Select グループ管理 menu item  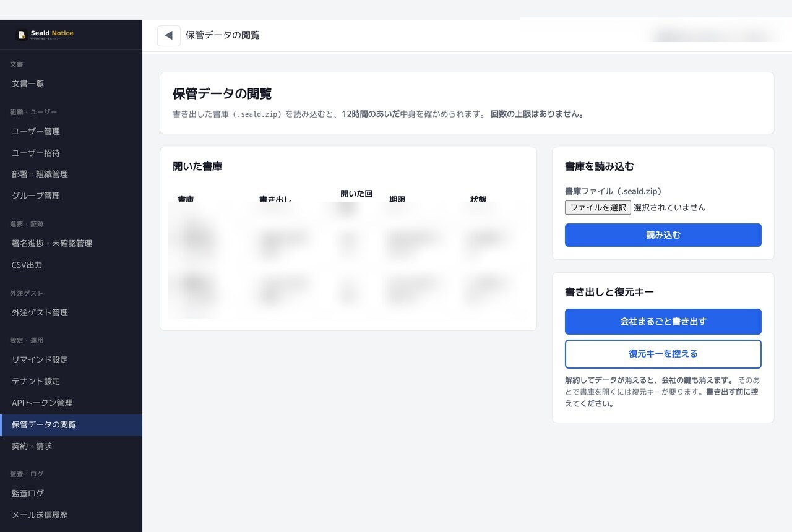71,195
